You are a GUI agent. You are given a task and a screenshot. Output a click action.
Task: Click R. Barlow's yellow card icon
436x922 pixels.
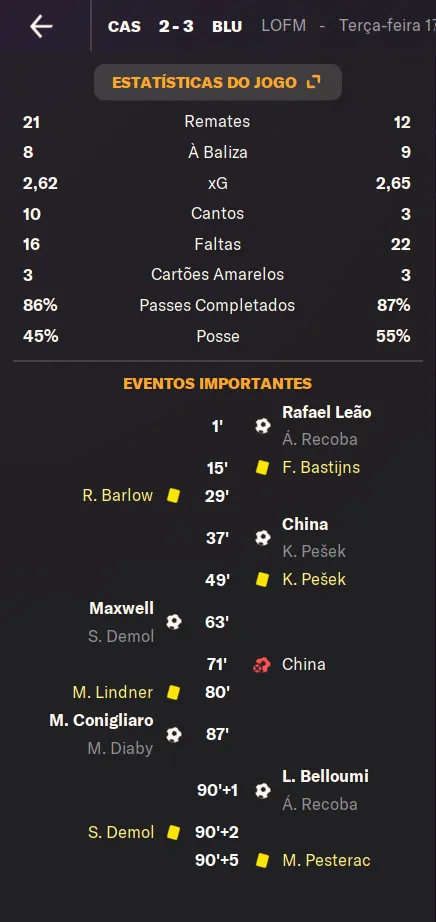[173, 495]
